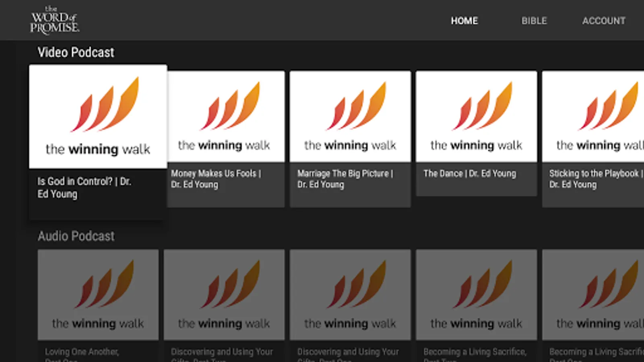
Task: Select the 'Sticking to the Playbook' title text
Action: pos(596,179)
